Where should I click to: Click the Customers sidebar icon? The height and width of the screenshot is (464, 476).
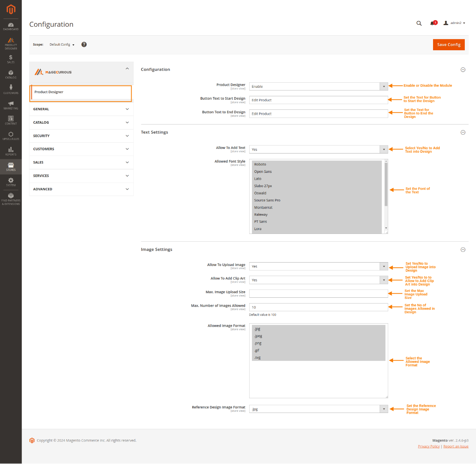pyautogui.click(x=10, y=88)
